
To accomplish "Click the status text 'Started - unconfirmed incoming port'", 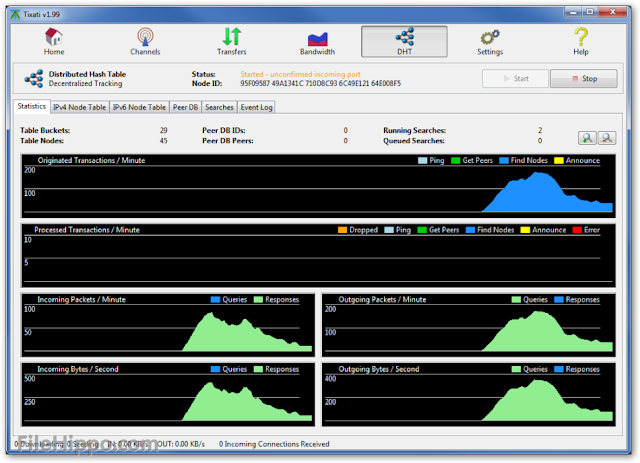I will coord(300,74).
